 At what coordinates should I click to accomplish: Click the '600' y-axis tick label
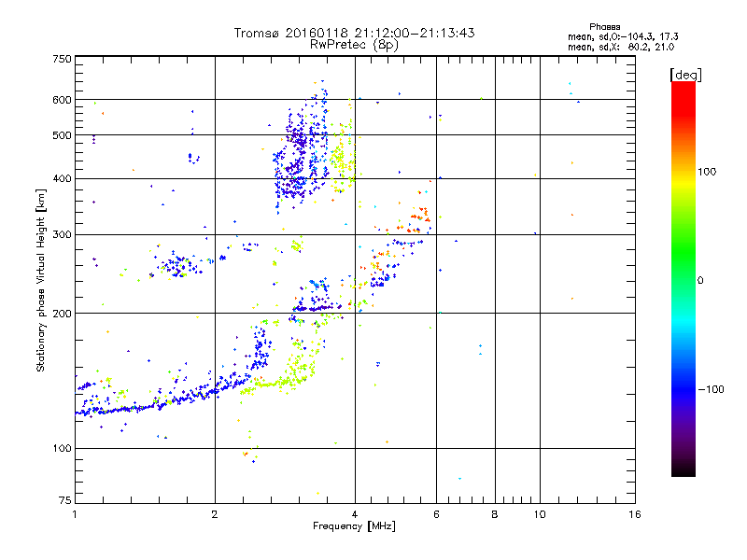(x=62, y=100)
